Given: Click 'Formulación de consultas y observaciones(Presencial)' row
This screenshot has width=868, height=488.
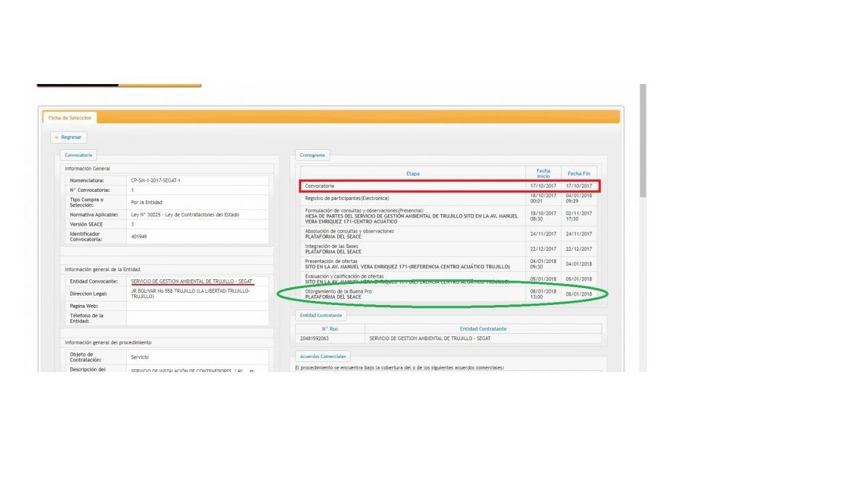Looking at the screenshot, I should tap(449, 215).
